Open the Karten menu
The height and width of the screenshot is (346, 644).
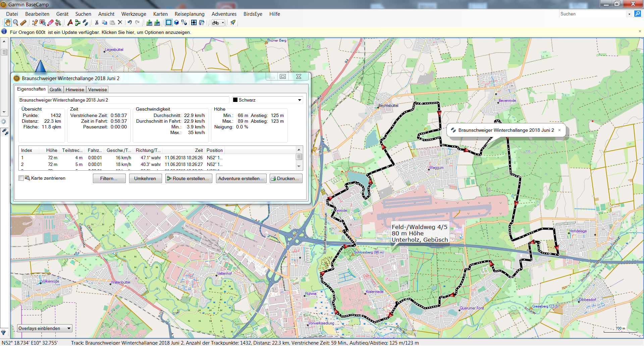(160, 14)
